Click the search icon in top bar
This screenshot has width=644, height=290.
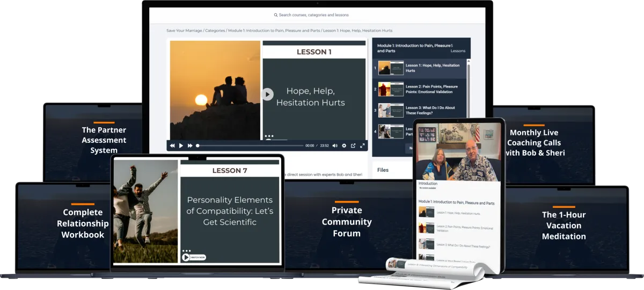[x=276, y=15]
